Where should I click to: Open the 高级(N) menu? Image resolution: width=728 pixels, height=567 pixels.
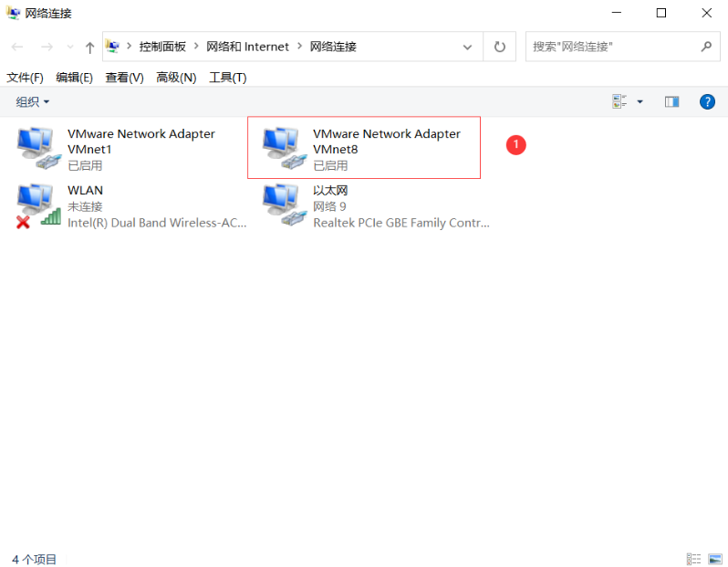coord(176,78)
